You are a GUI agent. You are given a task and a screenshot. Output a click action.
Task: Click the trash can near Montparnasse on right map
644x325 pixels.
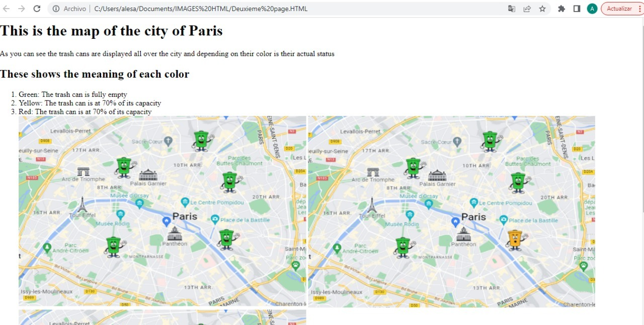(403, 247)
